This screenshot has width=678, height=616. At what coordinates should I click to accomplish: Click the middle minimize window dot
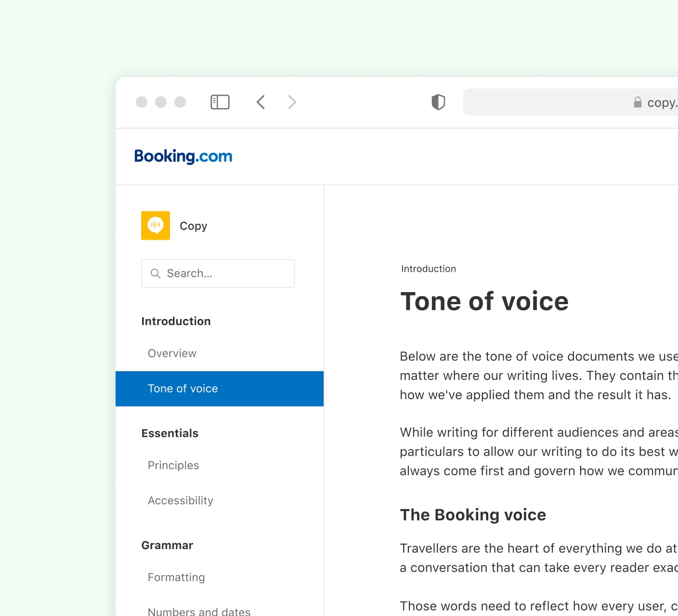pyautogui.click(x=161, y=102)
